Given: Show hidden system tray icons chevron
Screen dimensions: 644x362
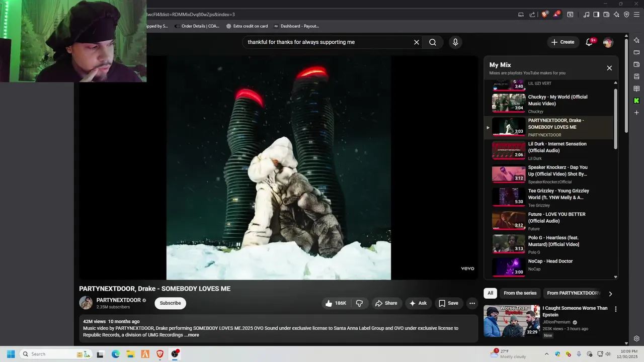Looking at the screenshot, I should click(547, 354).
